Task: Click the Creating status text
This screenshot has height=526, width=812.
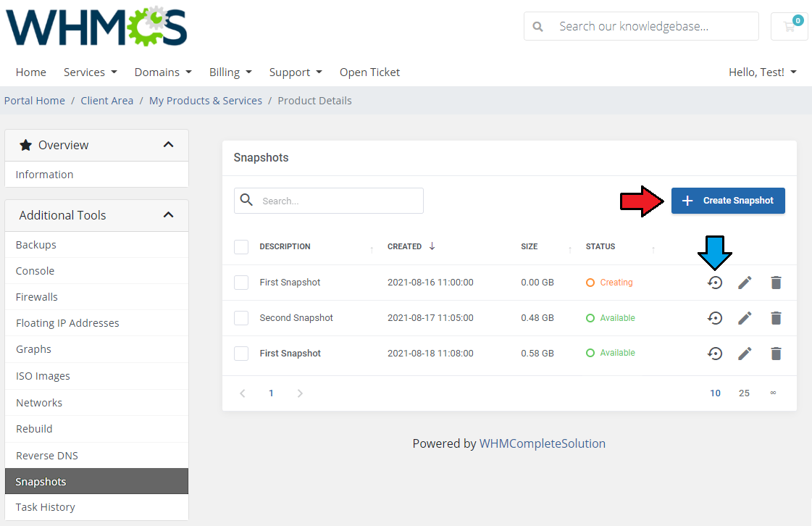Action: tap(616, 283)
